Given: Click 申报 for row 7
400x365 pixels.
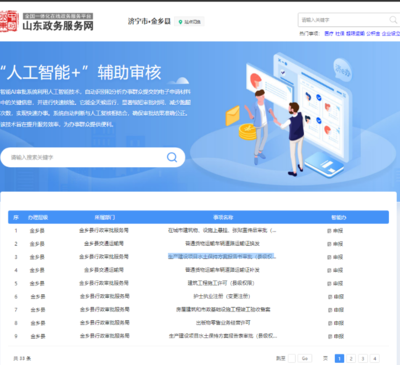Looking at the screenshot, I should 335,310.
